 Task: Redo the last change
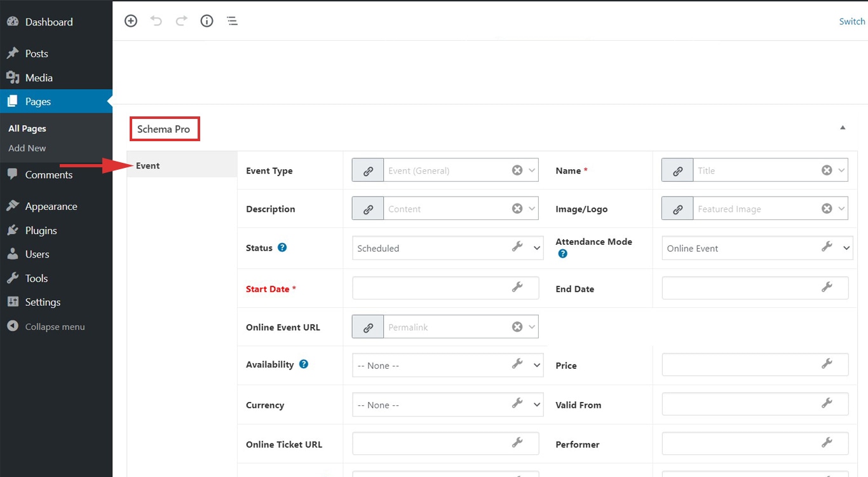click(182, 20)
